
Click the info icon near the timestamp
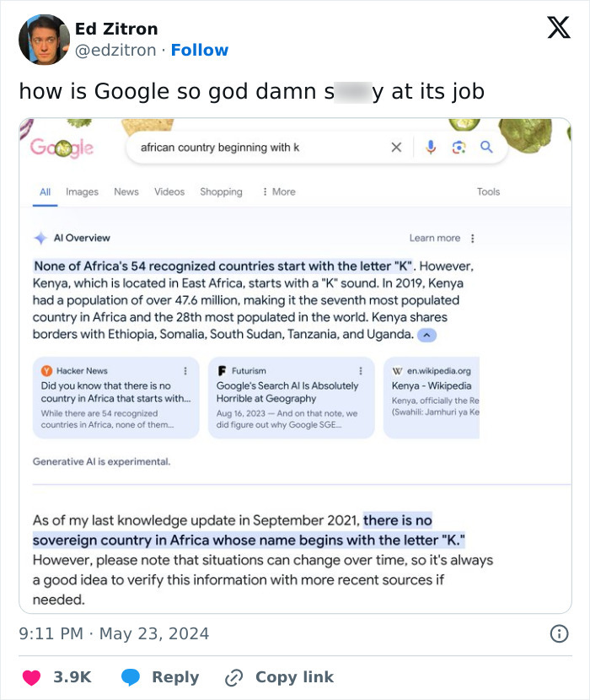[559, 633]
